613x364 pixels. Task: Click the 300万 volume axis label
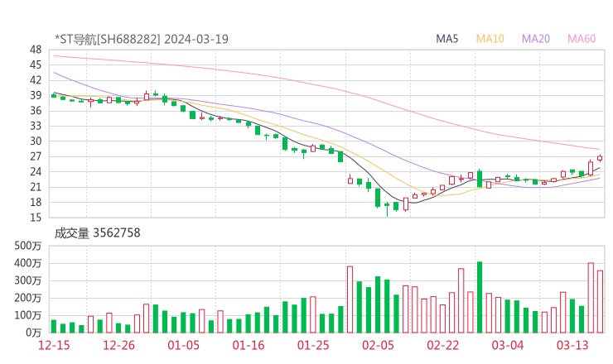point(28,280)
